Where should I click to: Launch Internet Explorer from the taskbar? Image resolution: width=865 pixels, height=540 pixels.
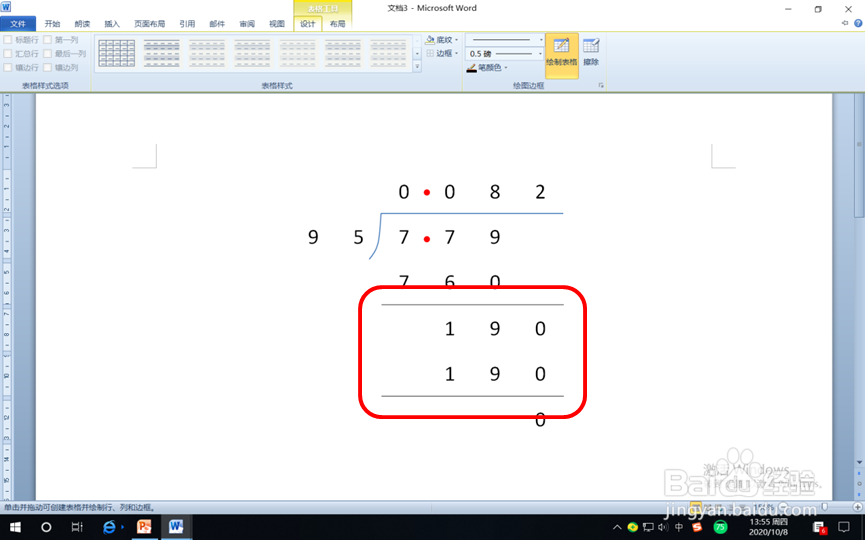pyautogui.click(x=109, y=527)
